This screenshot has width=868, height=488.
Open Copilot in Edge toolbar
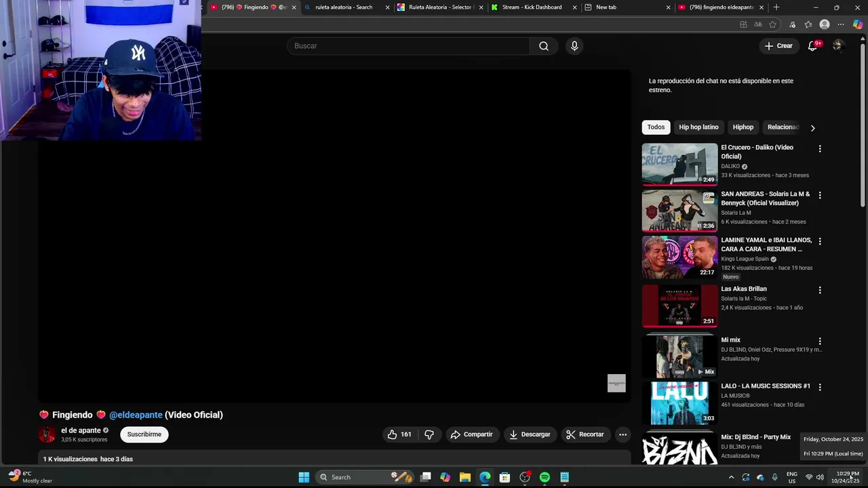point(858,24)
